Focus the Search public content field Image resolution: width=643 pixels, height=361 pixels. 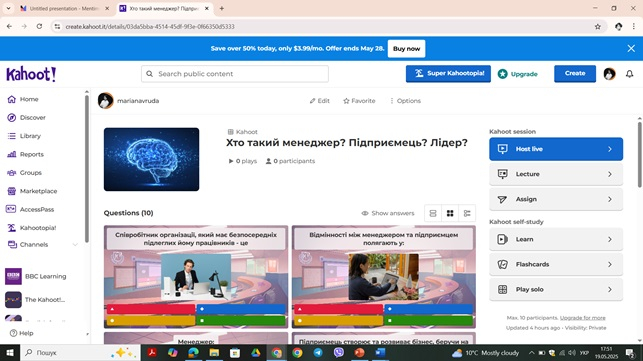click(x=235, y=74)
